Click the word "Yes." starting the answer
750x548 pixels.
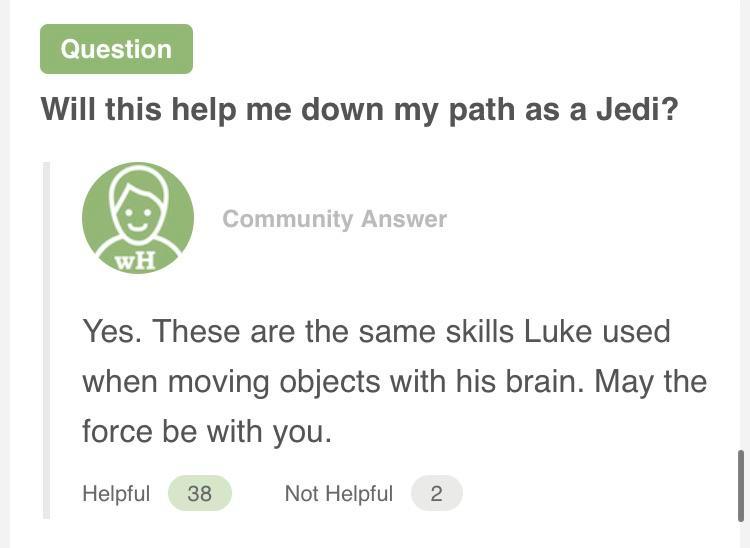pyautogui.click(x=110, y=331)
